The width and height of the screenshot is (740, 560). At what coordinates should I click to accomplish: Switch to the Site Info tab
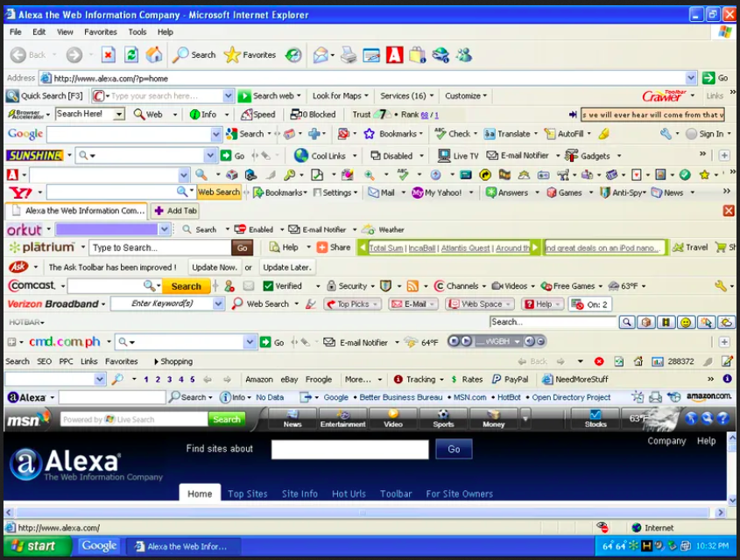pyautogui.click(x=300, y=493)
